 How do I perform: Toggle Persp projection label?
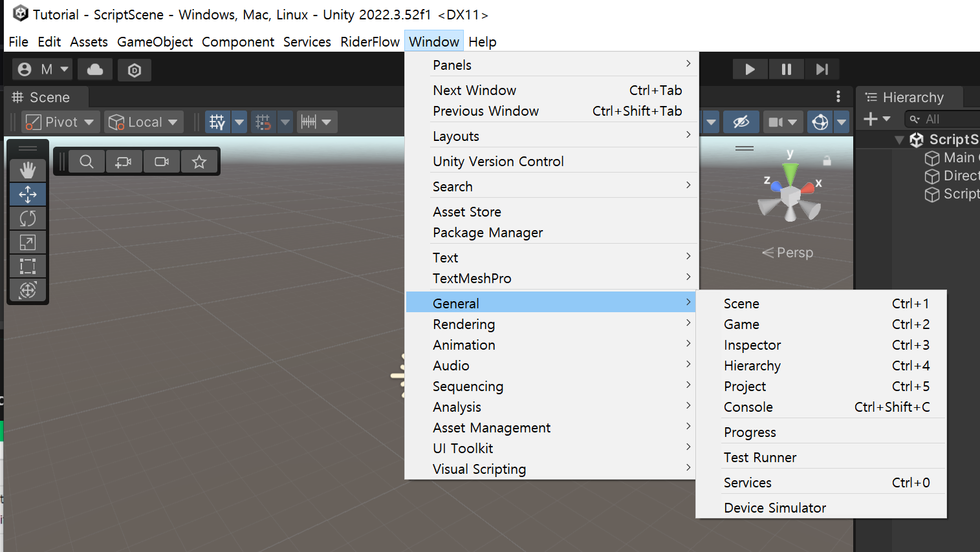pyautogui.click(x=788, y=253)
